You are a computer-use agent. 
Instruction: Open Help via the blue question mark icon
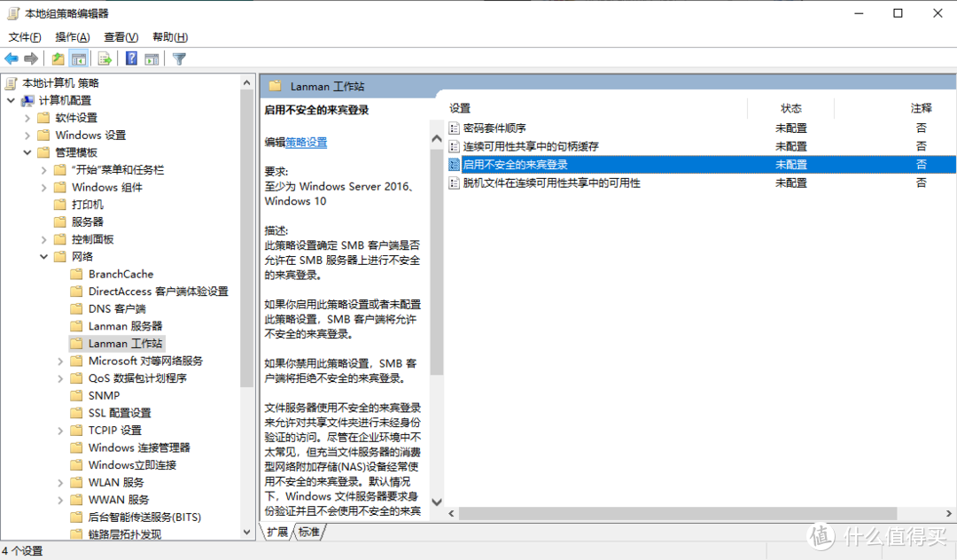pos(130,58)
